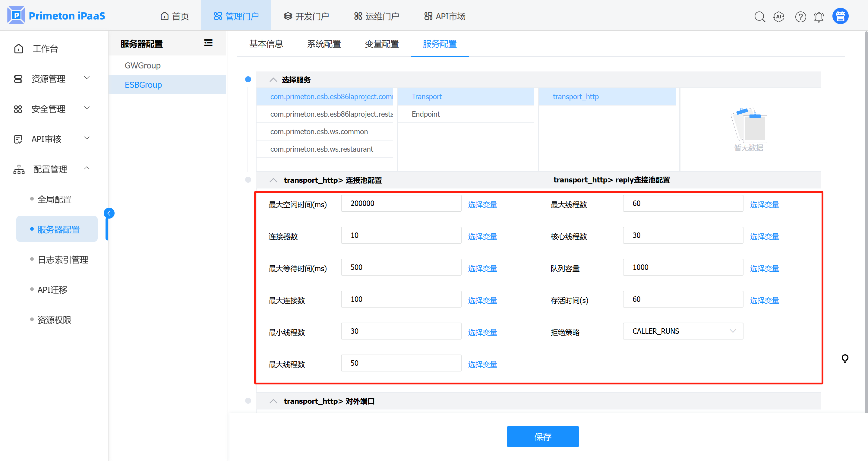
Task: Select the 选择服务 step indicator dot
Action: 248,79
